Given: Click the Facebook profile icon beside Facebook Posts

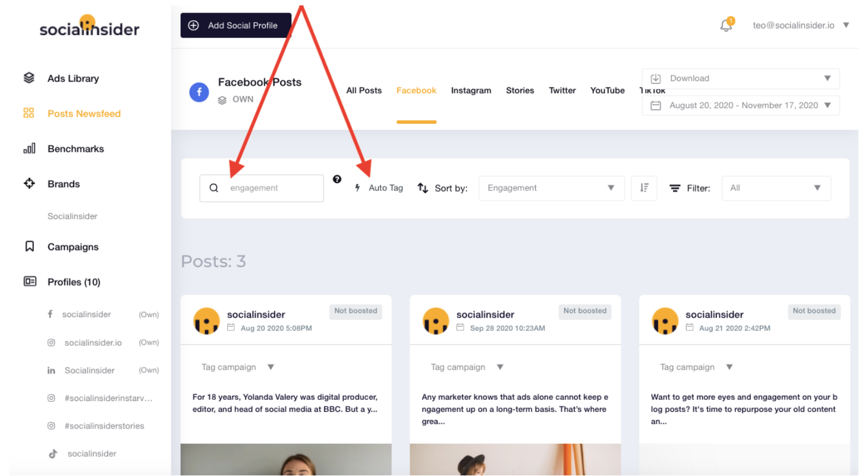Looking at the screenshot, I should (x=199, y=92).
